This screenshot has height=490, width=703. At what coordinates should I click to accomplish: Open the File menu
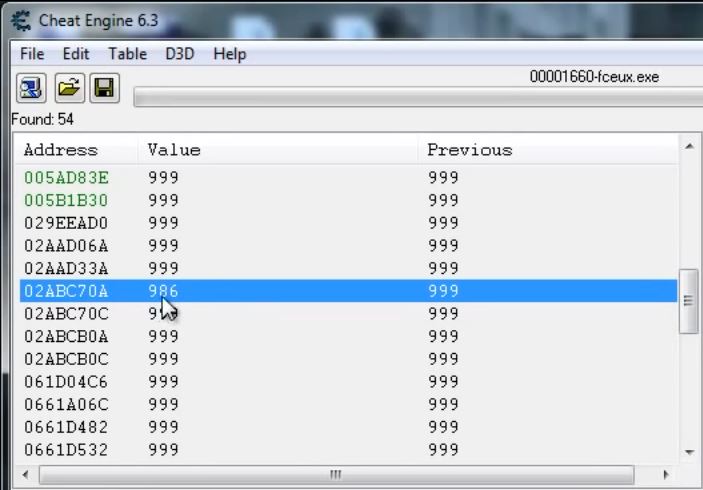point(32,54)
